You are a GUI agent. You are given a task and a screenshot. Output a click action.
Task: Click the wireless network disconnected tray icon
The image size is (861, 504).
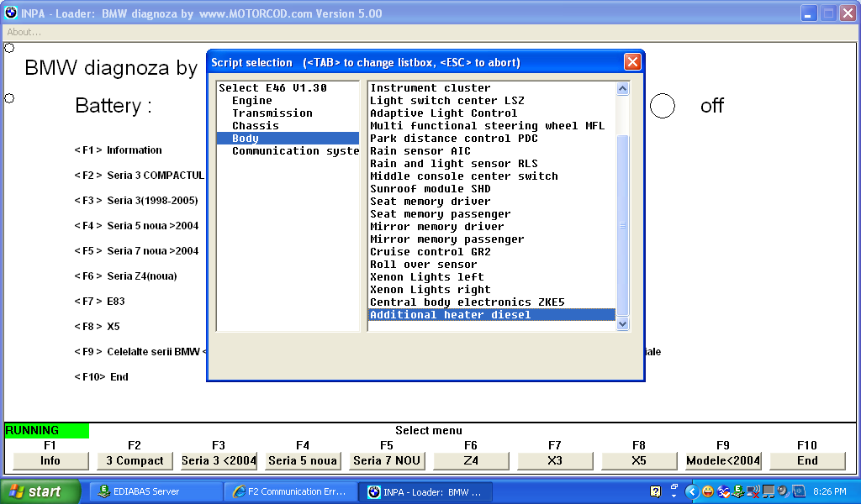click(753, 491)
